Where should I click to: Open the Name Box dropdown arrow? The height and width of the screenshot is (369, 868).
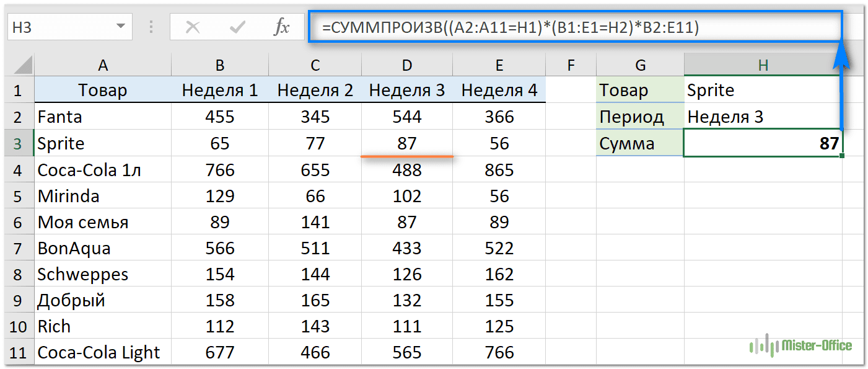pyautogui.click(x=120, y=27)
